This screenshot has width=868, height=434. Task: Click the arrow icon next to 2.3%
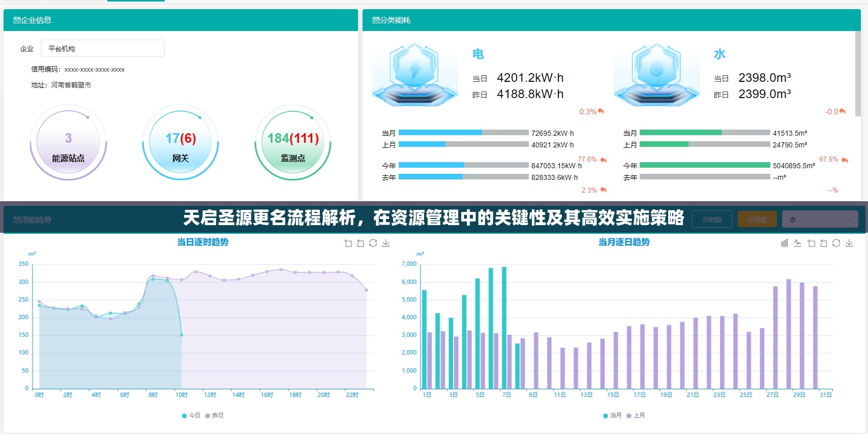tap(604, 190)
